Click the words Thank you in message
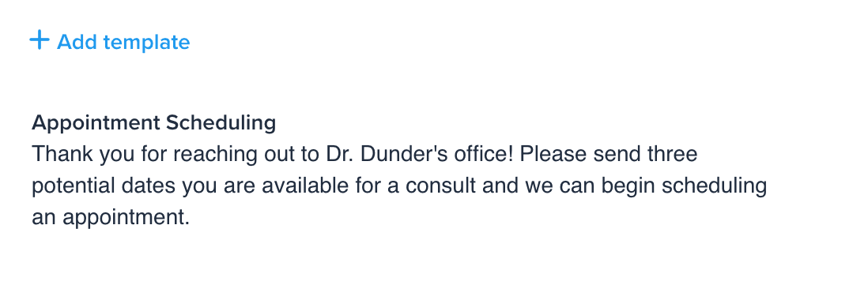This screenshot has width=868, height=300. click(83, 154)
